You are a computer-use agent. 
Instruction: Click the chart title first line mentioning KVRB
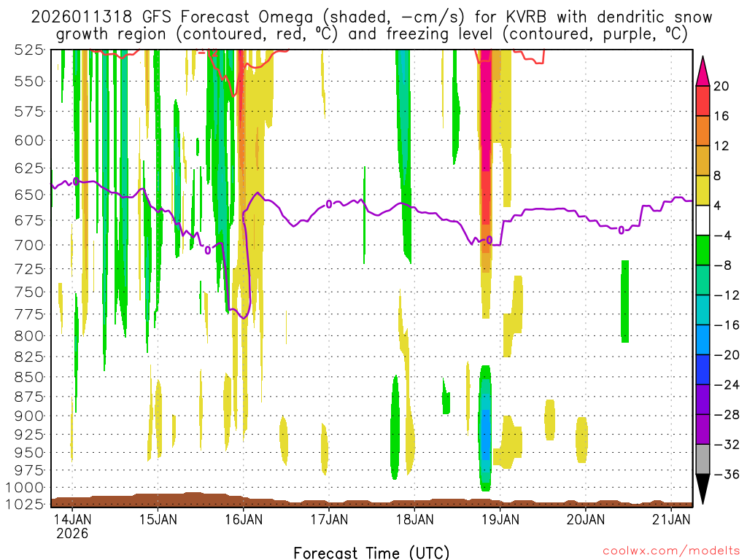pos(371,17)
